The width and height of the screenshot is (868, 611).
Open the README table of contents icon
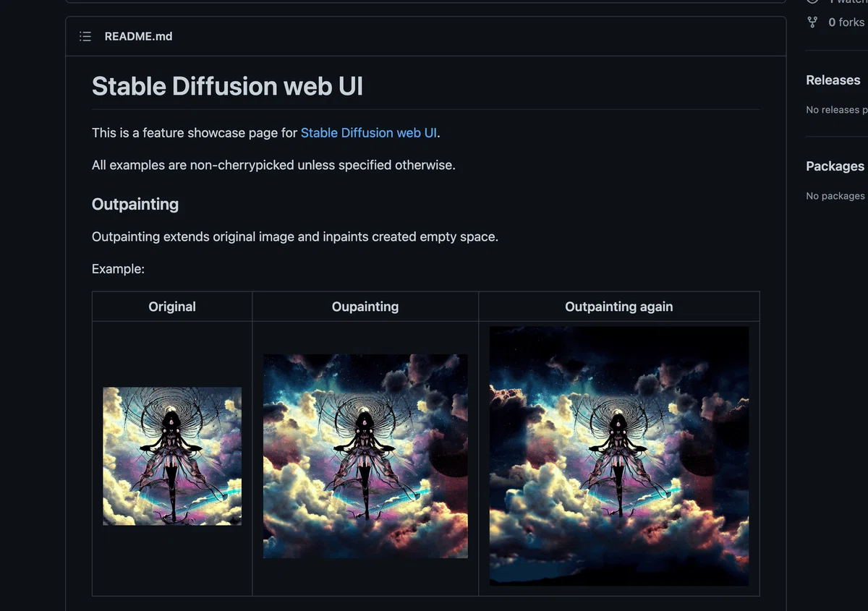click(85, 36)
